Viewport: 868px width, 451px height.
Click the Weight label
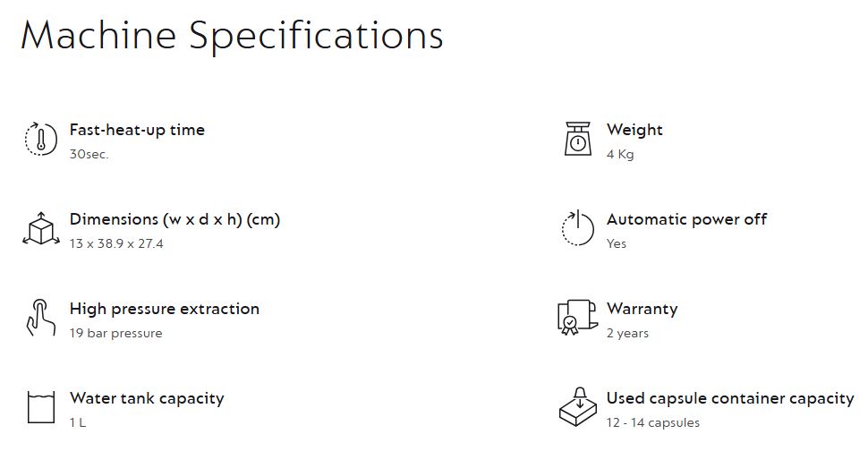pyautogui.click(x=634, y=130)
